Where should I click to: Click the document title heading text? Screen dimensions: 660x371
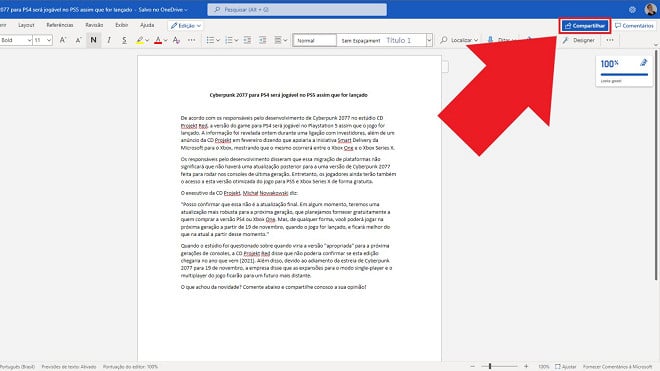click(288, 95)
